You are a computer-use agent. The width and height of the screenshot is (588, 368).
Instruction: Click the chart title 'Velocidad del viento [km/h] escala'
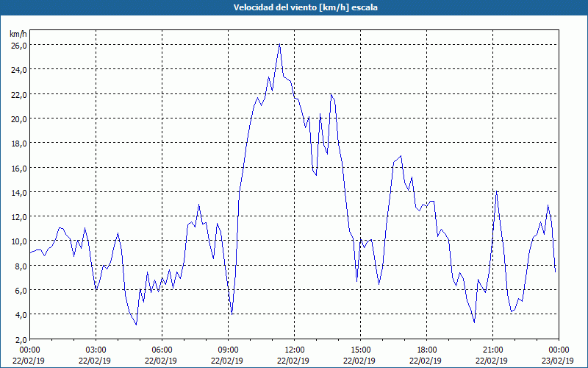(305, 7)
